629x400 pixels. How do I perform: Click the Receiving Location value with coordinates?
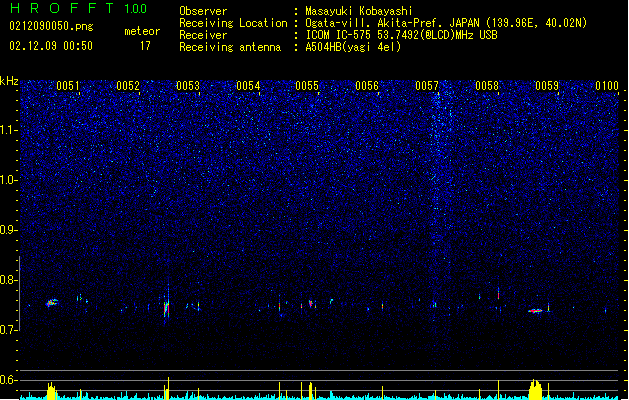pyautogui.click(x=446, y=23)
